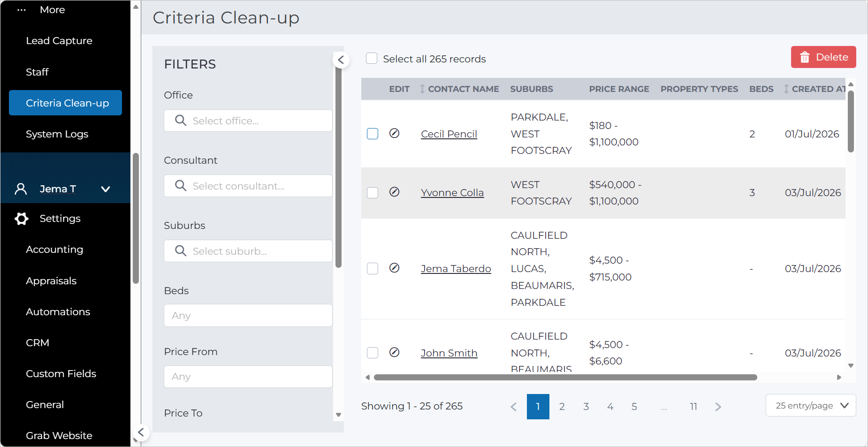Click the search icon in Office filter
Screen dimensions: 868x447
click(x=181, y=121)
